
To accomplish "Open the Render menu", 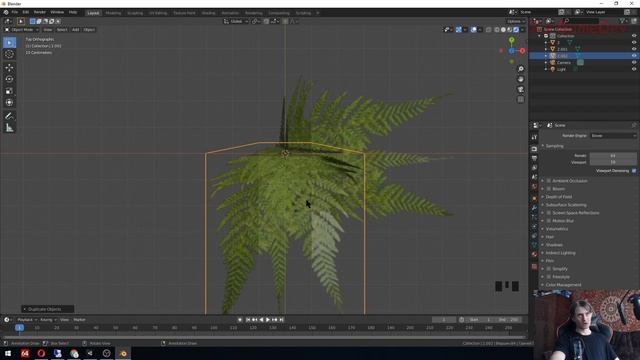I will pyautogui.click(x=40, y=12).
